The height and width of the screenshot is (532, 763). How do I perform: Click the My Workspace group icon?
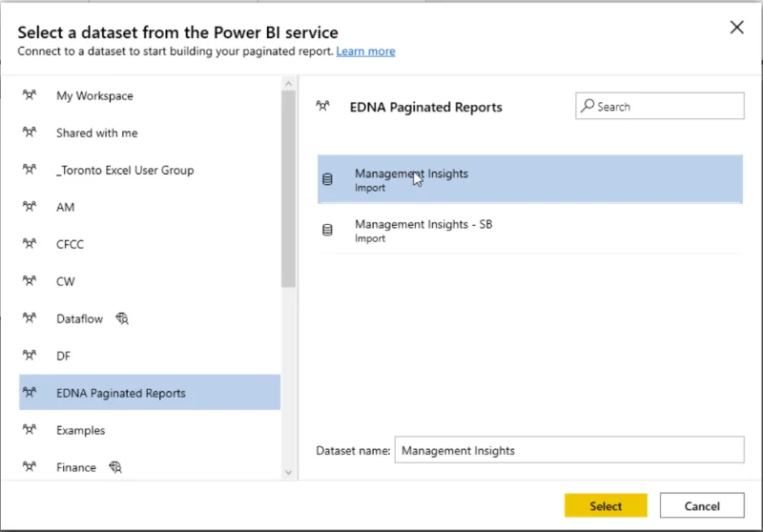(30, 94)
